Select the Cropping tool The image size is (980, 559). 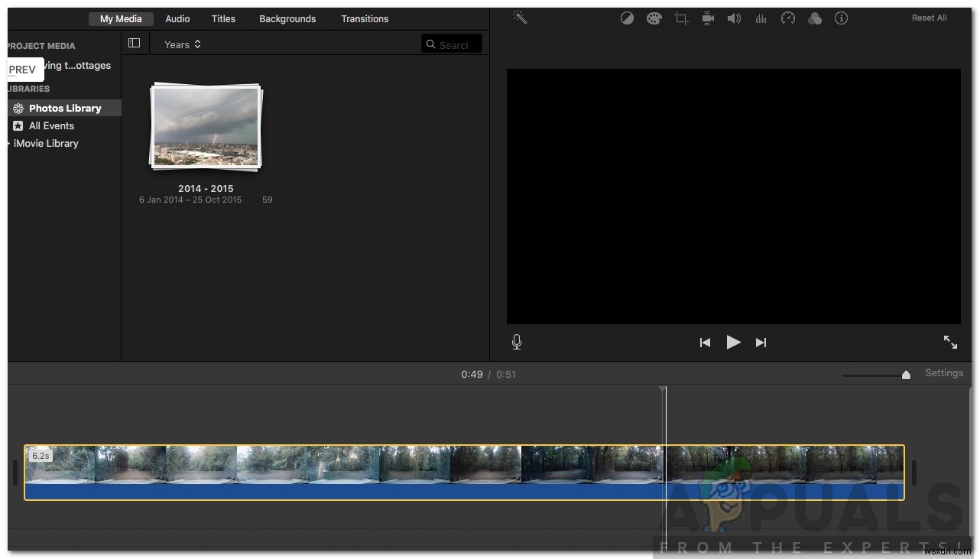click(681, 18)
